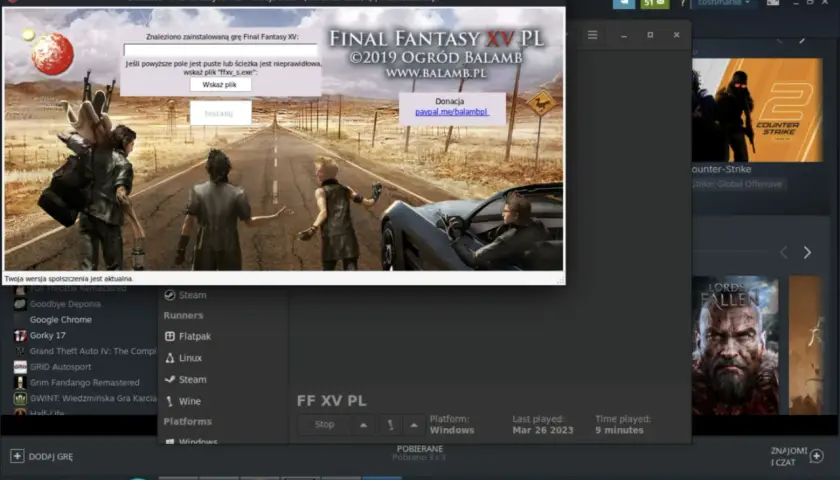Select the Steam source above Runners
The image size is (840, 480).
(185, 295)
